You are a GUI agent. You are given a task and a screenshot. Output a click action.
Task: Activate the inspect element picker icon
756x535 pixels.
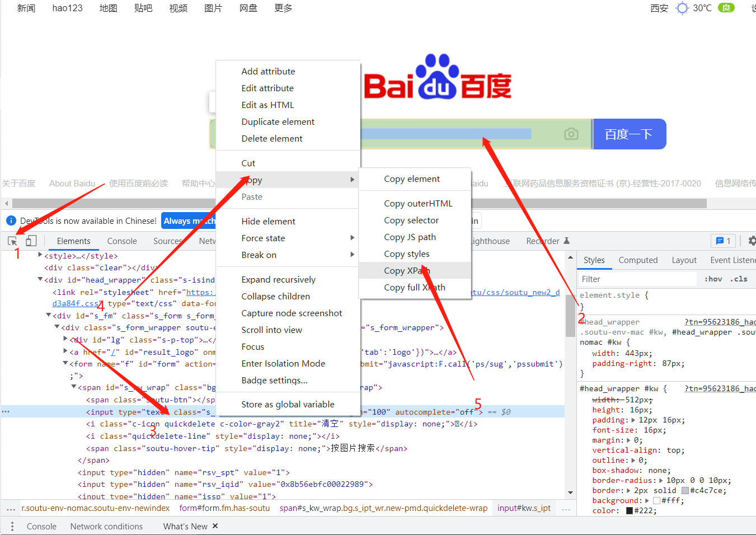[12, 241]
